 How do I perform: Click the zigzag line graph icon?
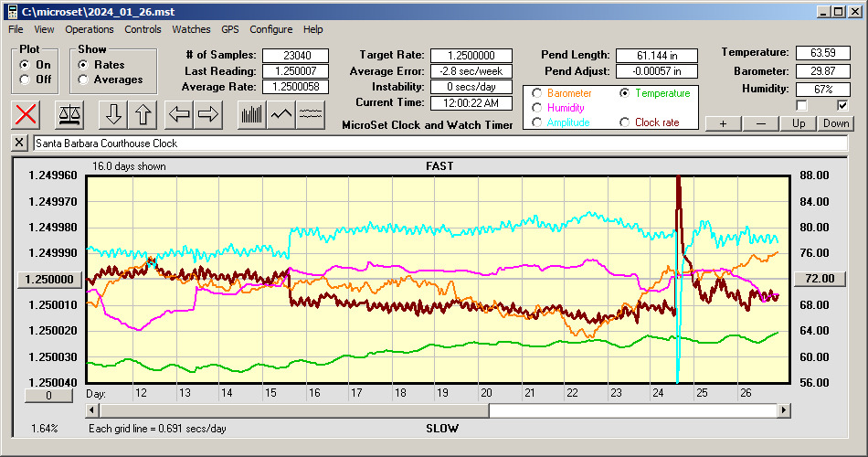(281, 114)
